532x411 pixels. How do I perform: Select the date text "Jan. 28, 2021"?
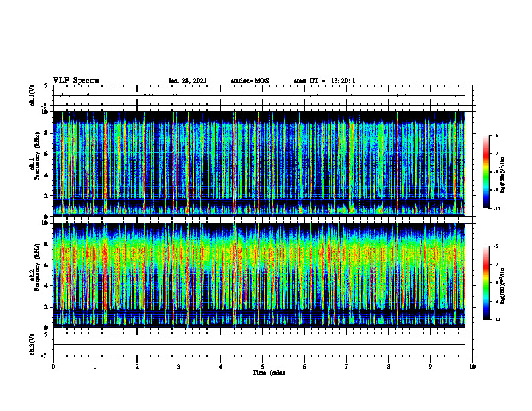(x=187, y=81)
